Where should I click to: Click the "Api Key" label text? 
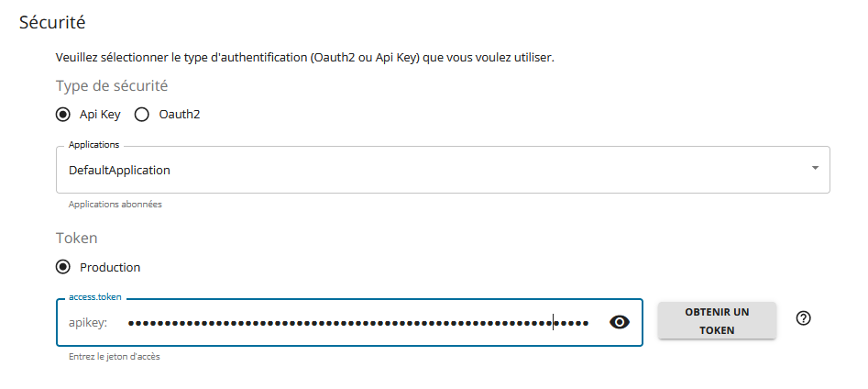point(100,115)
